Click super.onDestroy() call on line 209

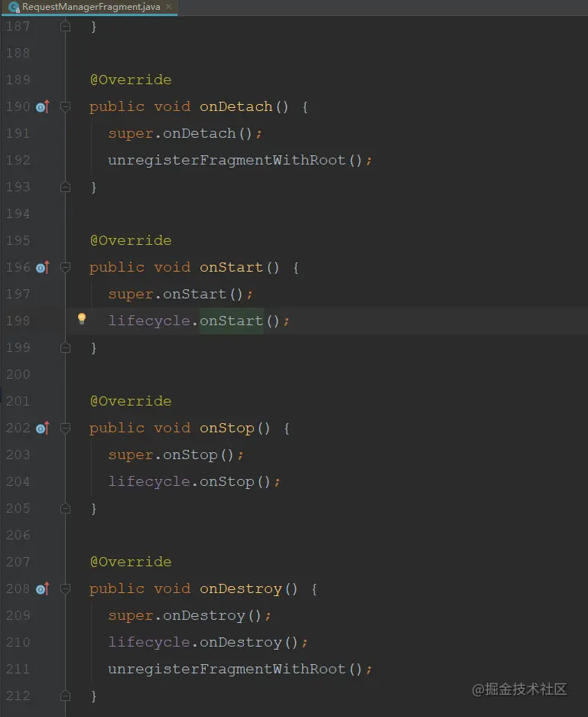pyautogui.click(x=190, y=615)
